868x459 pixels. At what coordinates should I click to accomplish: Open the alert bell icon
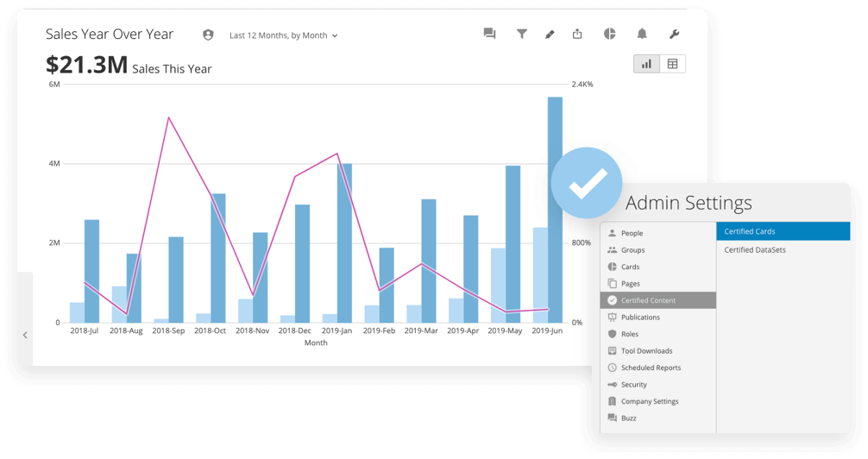pos(642,34)
